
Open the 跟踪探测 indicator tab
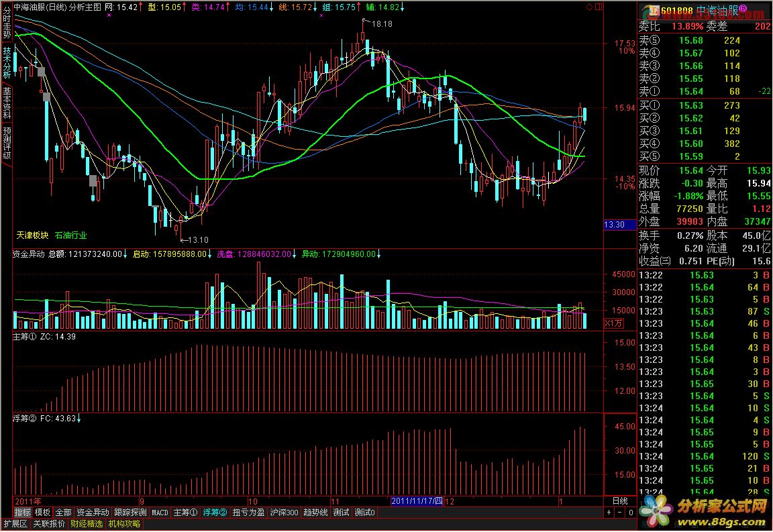(130, 513)
